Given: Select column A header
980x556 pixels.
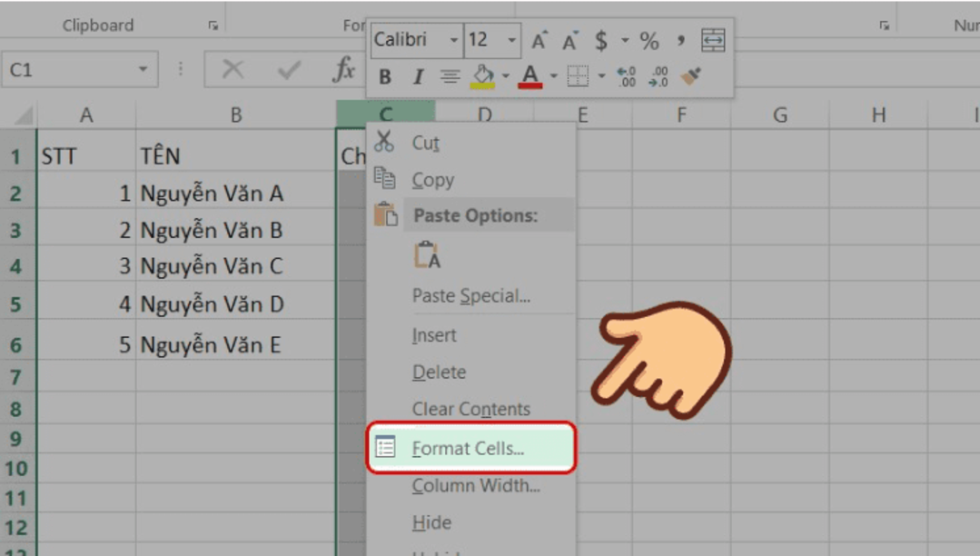Looking at the screenshot, I should click(86, 115).
